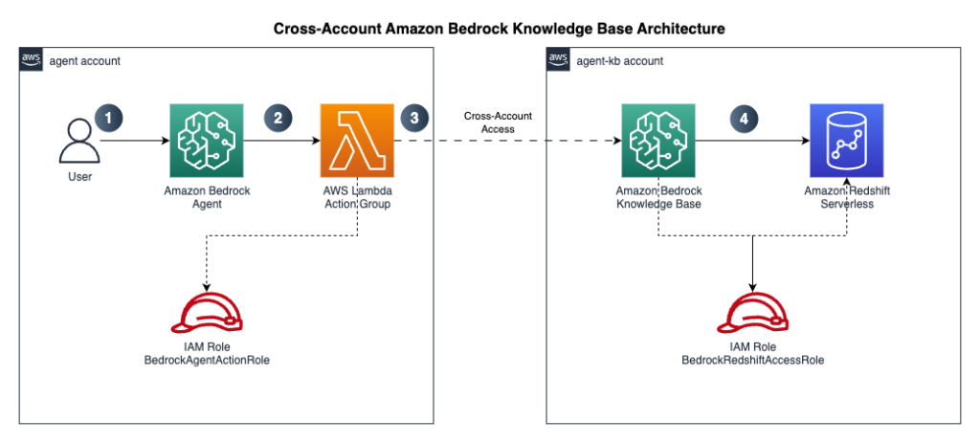This screenshot has width=980, height=443.
Task: Click the Amazon Redshift Serverless icon
Action: [x=845, y=141]
